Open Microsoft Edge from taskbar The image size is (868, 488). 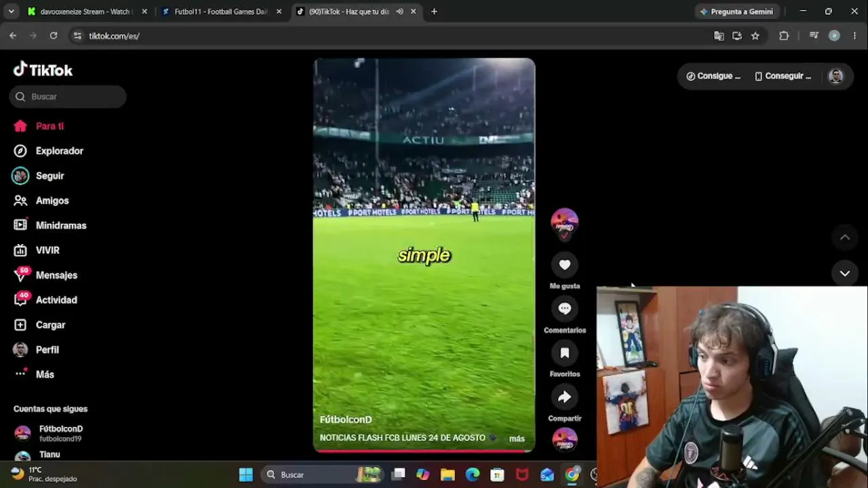pos(473,474)
